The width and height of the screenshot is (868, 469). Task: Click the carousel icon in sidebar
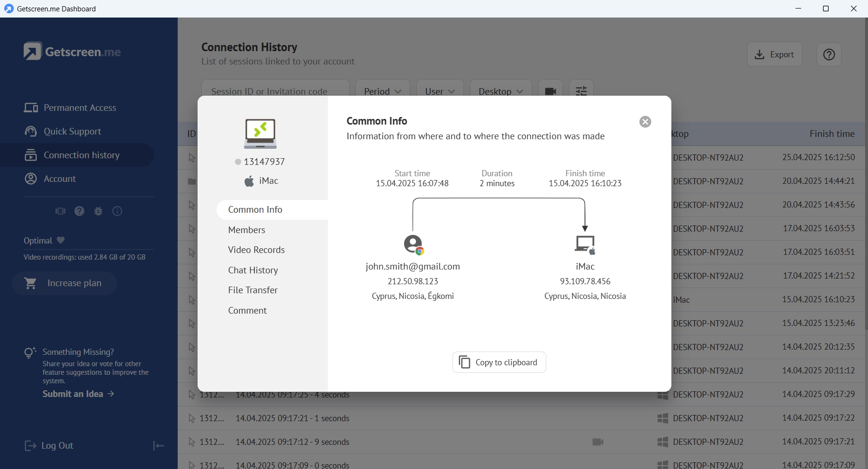pyautogui.click(x=60, y=211)
